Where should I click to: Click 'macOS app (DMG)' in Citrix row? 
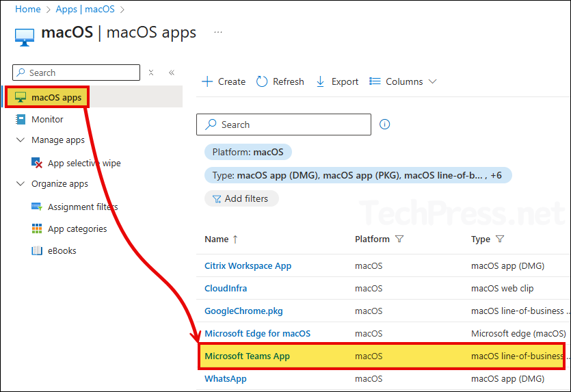click(507, 265)
